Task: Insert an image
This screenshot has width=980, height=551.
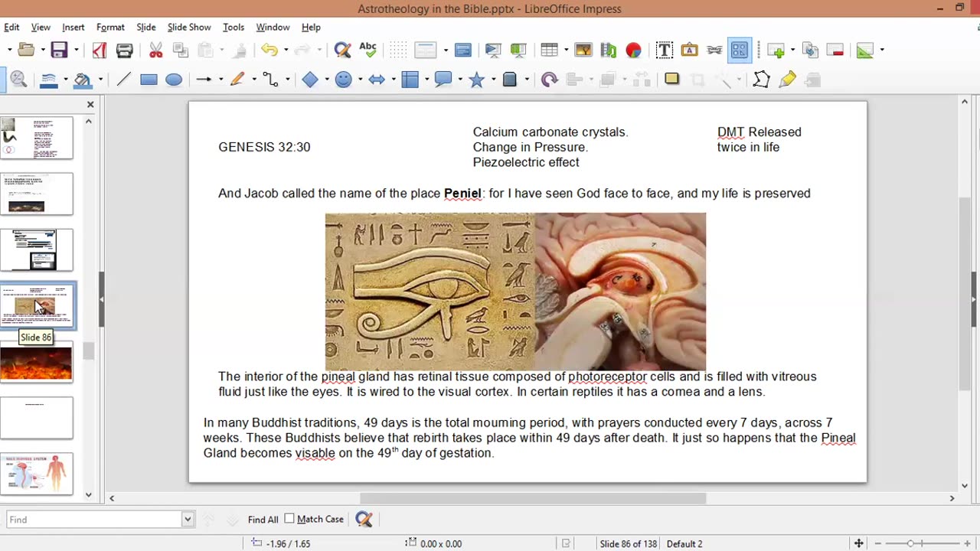Action: 583,51
